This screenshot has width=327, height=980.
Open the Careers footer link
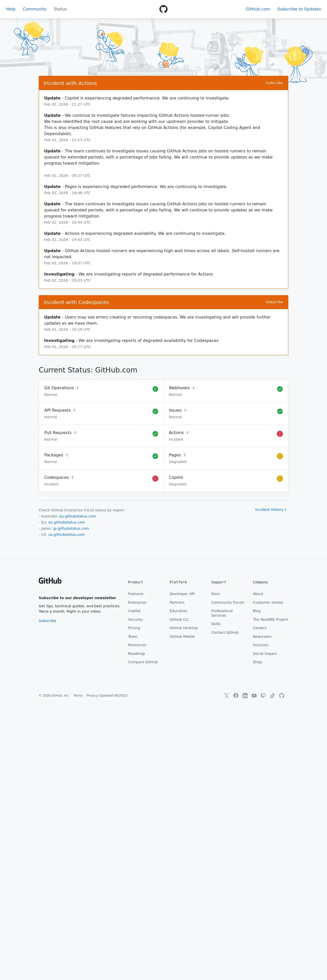(260, 628)
